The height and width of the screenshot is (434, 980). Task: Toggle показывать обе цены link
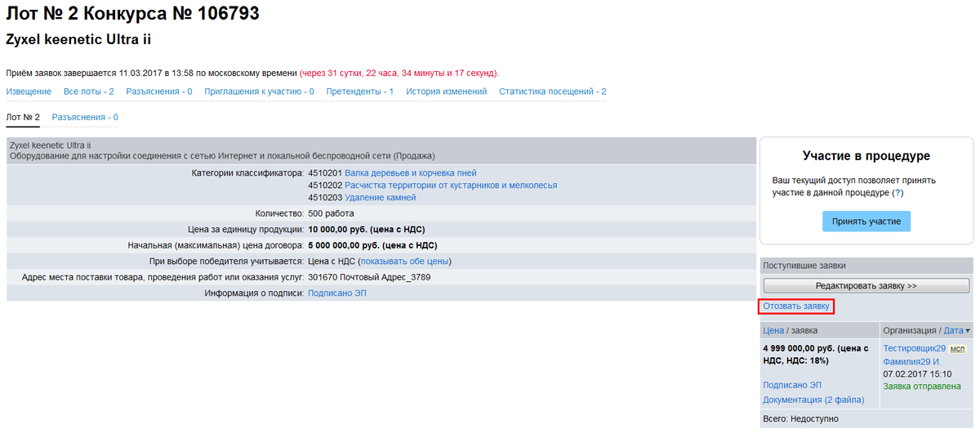(405, 262)
